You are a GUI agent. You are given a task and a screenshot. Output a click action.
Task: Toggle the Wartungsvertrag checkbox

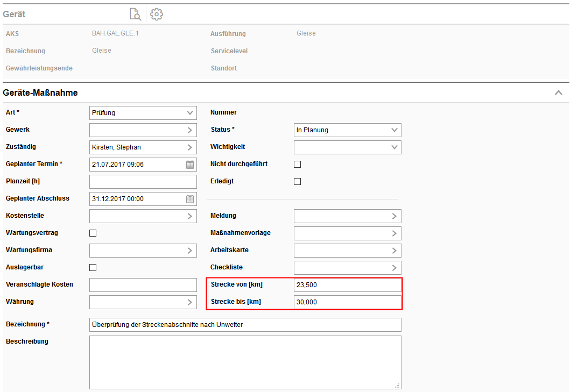(93, 233)
